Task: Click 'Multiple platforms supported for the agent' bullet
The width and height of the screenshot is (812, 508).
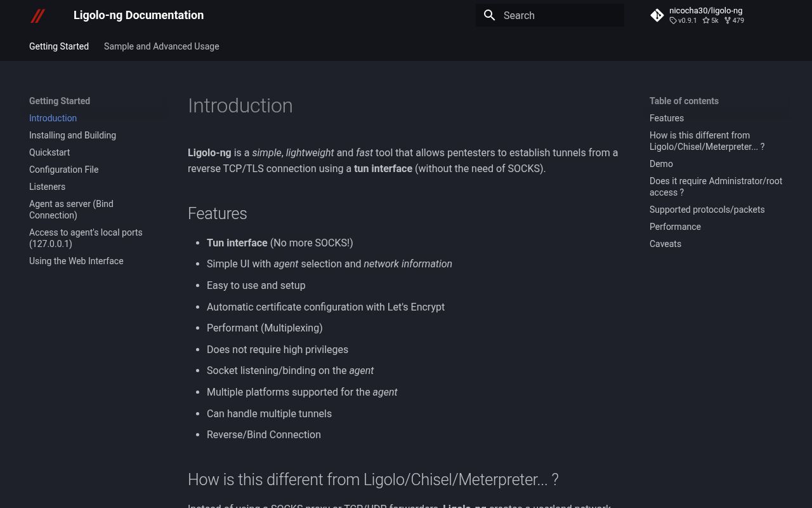Action: [x=302, y=392]
